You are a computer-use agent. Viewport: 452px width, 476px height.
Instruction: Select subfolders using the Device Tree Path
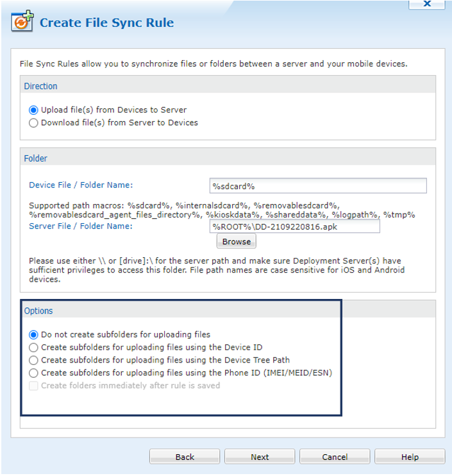click(33, 360)
